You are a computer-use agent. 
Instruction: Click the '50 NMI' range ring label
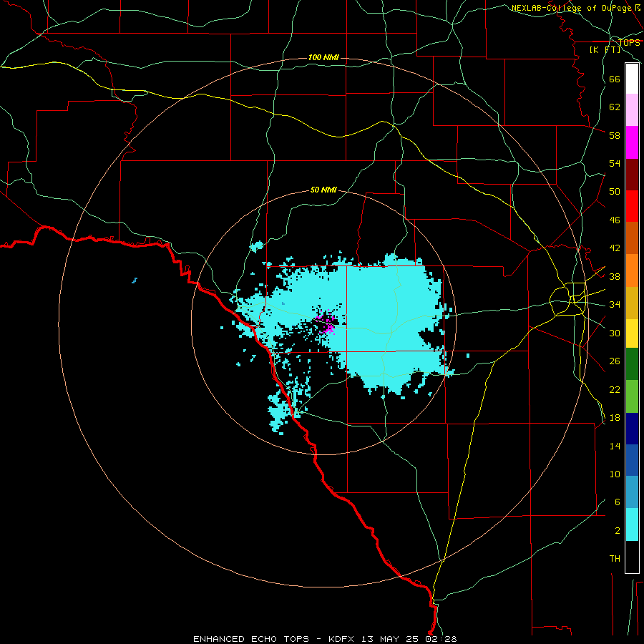(323, 190)
